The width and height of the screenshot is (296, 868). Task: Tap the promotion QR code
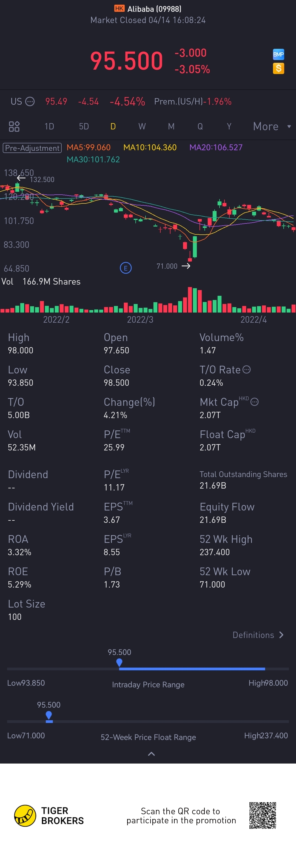(262, 815)
